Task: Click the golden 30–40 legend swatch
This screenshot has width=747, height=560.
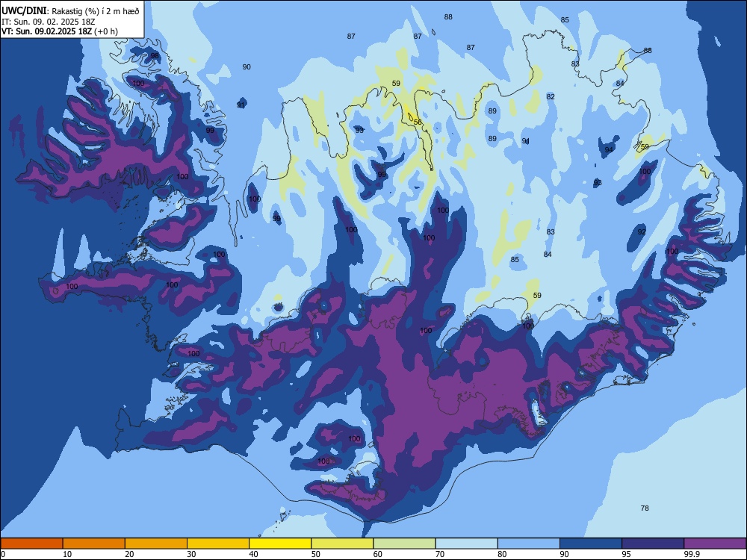Action: coord(218,544)
